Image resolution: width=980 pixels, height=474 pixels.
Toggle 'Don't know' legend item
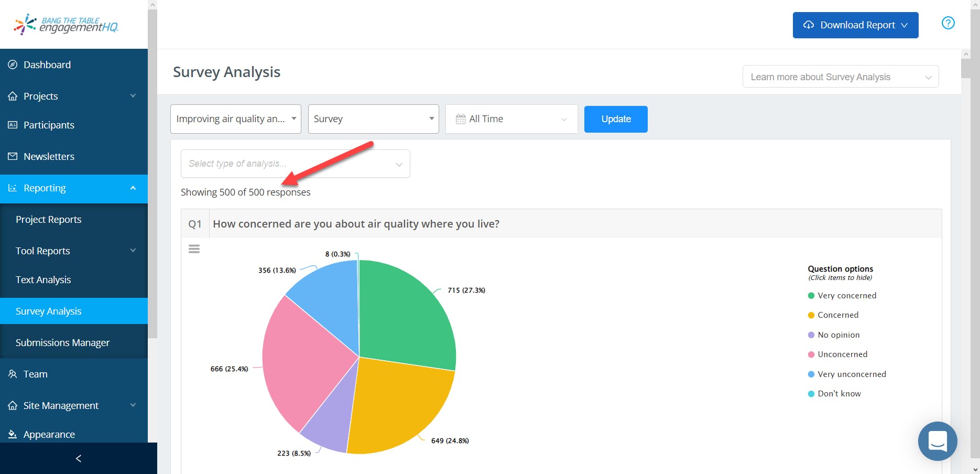pos(839,394)
